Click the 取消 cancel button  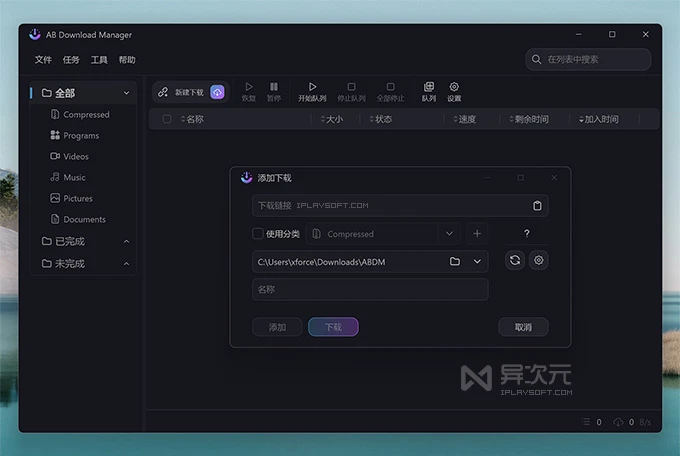tap(523, 327)
